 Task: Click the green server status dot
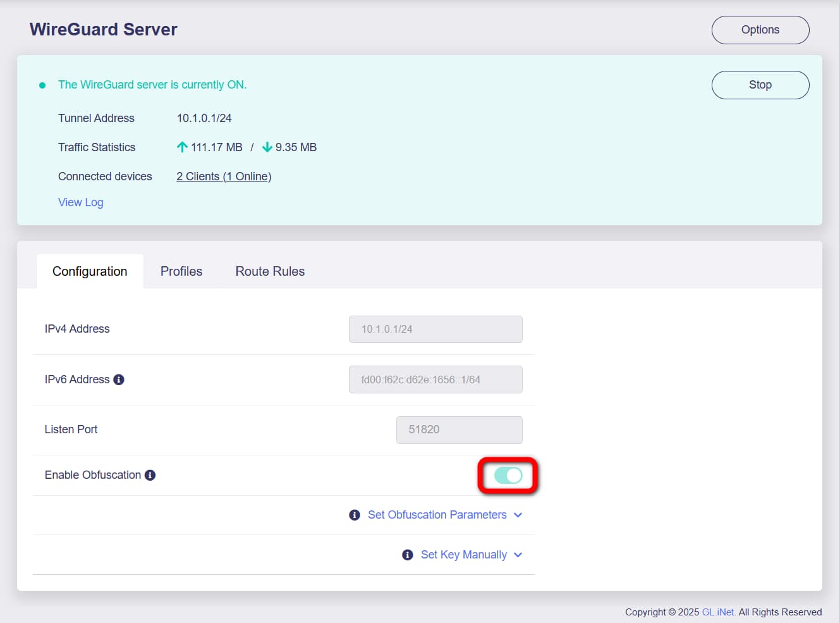(42, 85)
